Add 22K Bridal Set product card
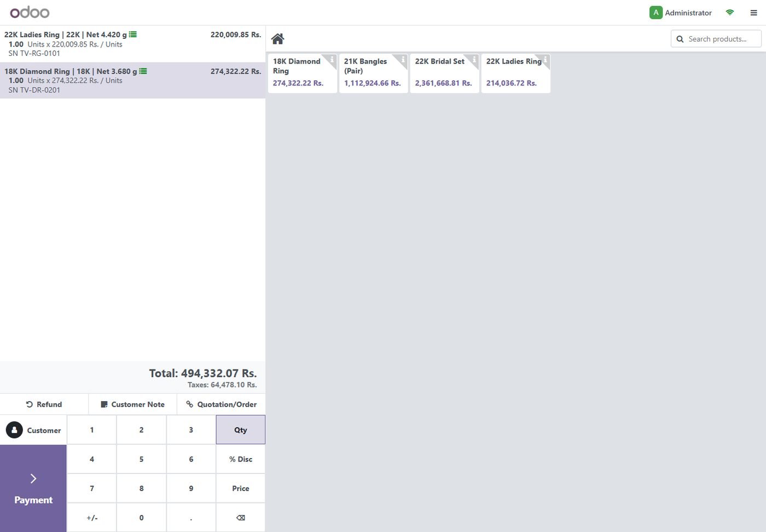The height and width of the screenshot is (532, 766). tap(444, 73)
